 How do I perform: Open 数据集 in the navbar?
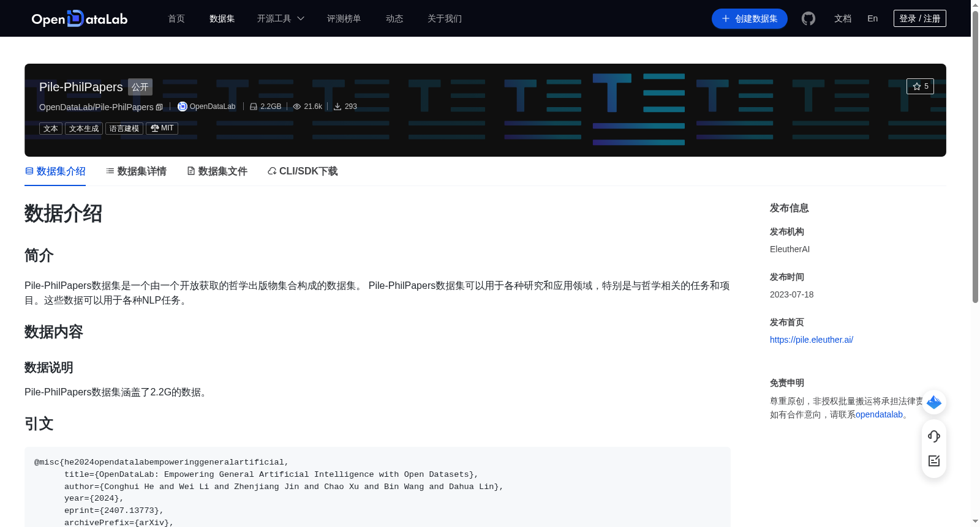click(222, 19)
